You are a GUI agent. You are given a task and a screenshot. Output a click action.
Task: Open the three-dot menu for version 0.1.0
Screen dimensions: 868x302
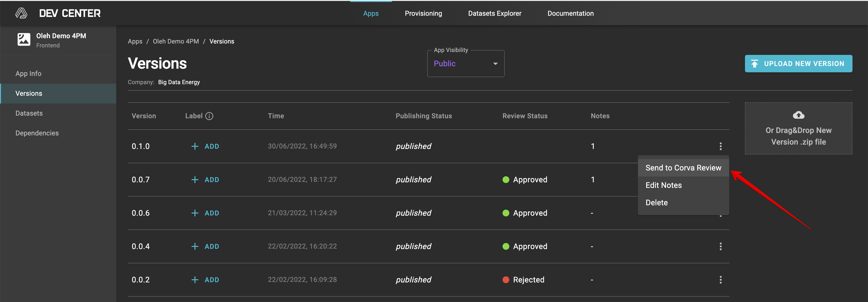[721, 146]
